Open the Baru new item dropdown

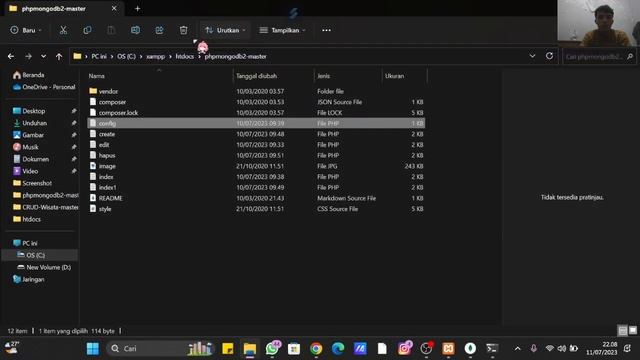(x=26, y=30)
